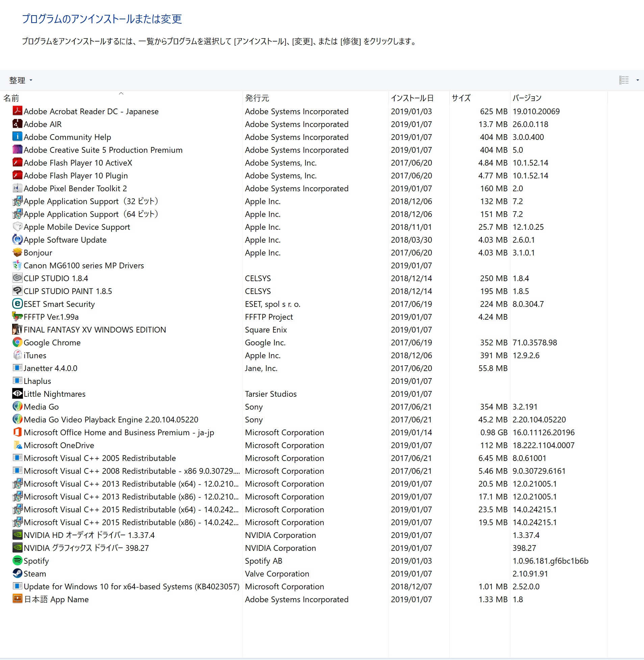The width and height of the screenshot is (644, 660).
Task: Click the Google Chrome icon
Action: (x=17, y=342)
